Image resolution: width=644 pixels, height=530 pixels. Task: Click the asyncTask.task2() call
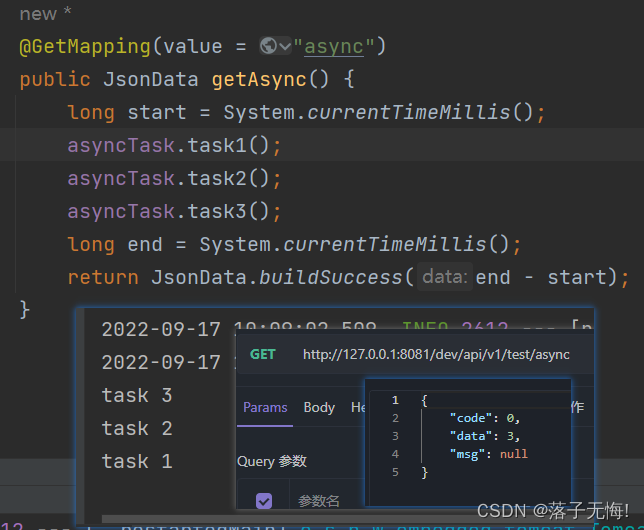tap(174, 178)
